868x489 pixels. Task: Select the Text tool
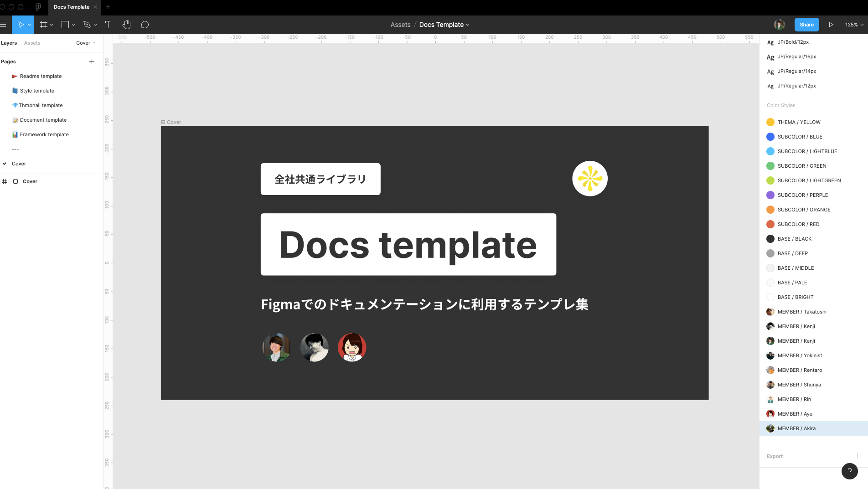[x=108, y=25]
